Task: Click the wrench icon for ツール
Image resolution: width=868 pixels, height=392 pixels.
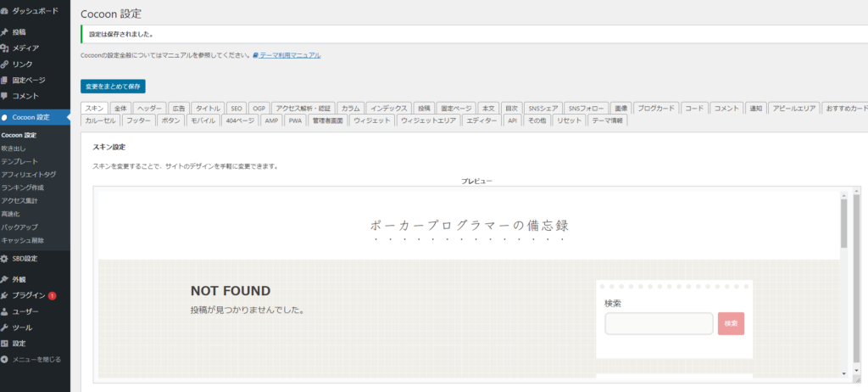Action: pos(4,328)
